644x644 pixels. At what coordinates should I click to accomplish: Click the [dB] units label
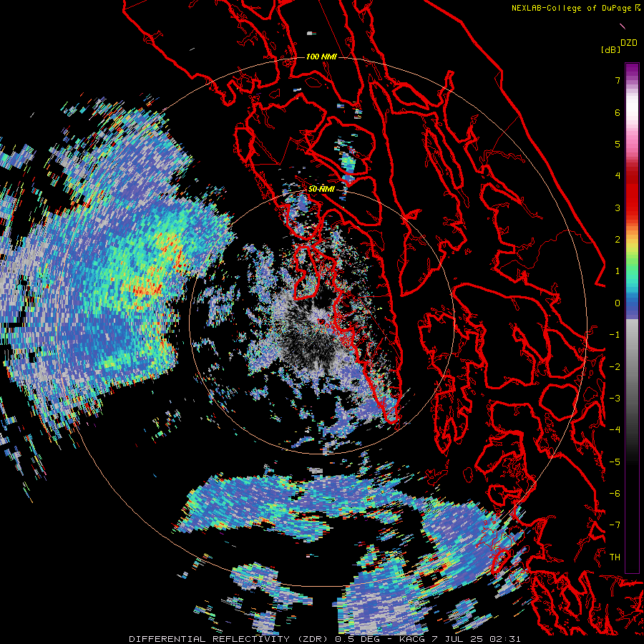pos(610,49)
